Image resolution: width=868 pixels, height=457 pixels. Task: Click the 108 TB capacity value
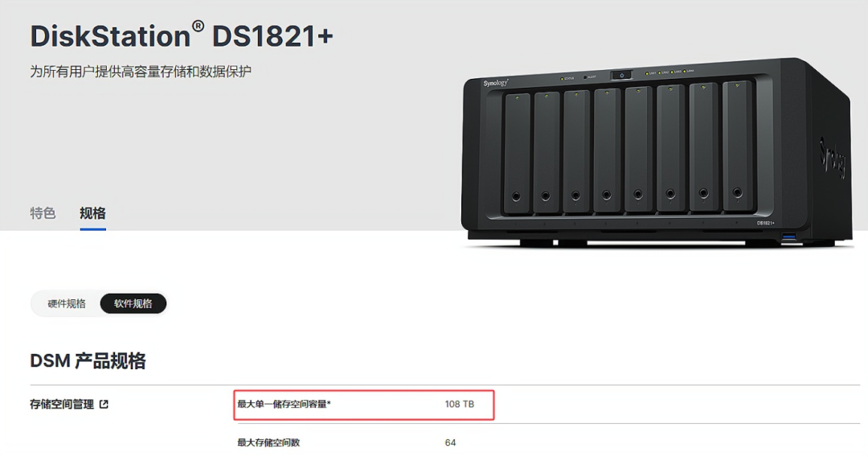tap(460, 405)
